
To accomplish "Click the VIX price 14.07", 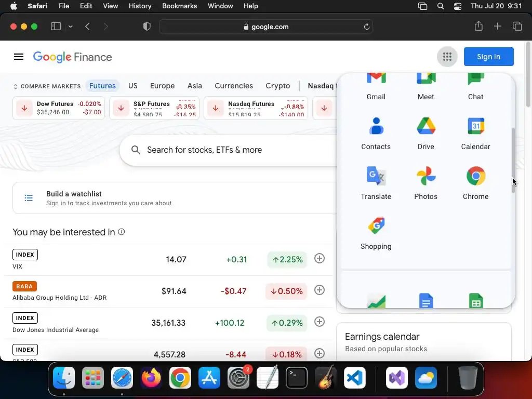I will [176, 260].
